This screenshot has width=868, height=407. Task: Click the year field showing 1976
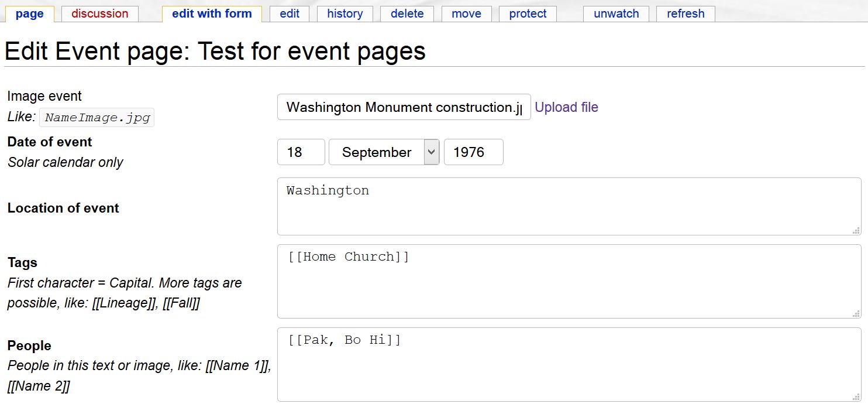coord(473,152)
